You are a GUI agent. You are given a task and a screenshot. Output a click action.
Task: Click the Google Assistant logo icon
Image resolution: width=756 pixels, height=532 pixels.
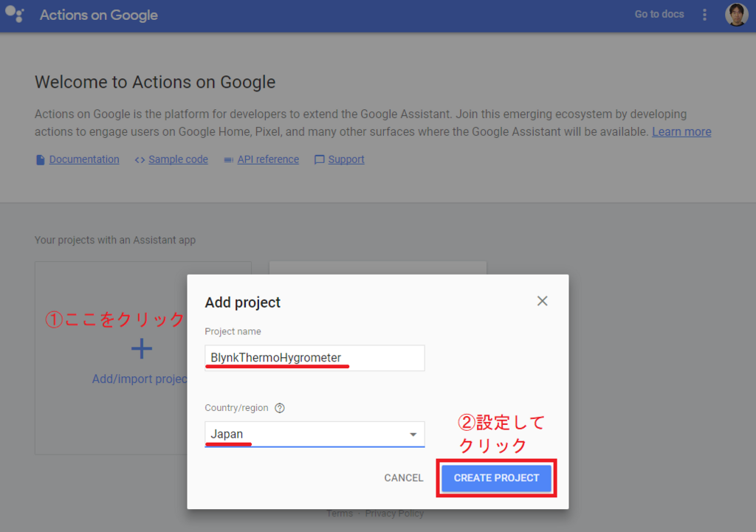15,14
